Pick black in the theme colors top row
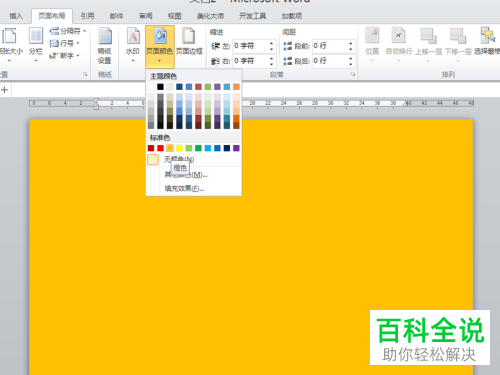The image size is (500, 375). tap(160, 87)
